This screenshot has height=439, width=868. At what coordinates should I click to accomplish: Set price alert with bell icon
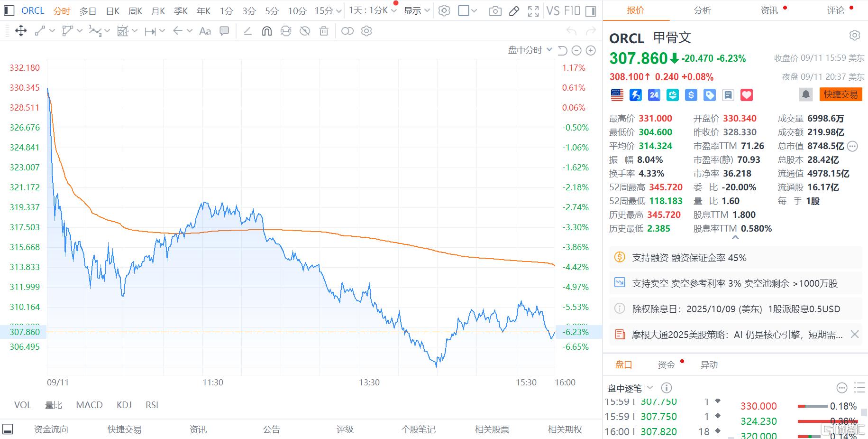pos(805,94)
